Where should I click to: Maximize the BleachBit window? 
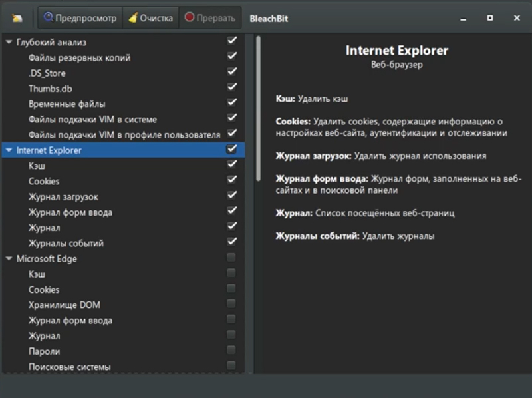tap(490, 18)
